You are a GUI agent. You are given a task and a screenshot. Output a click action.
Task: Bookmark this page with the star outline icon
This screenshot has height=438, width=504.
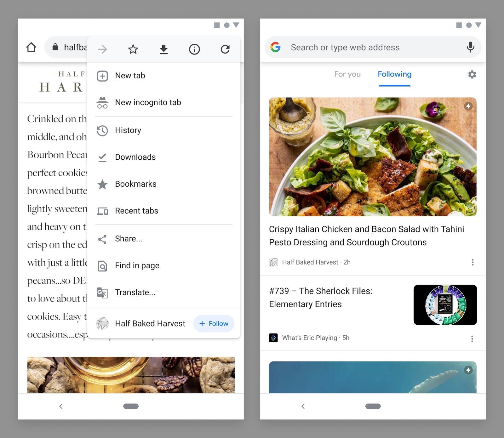click(133, 49)
